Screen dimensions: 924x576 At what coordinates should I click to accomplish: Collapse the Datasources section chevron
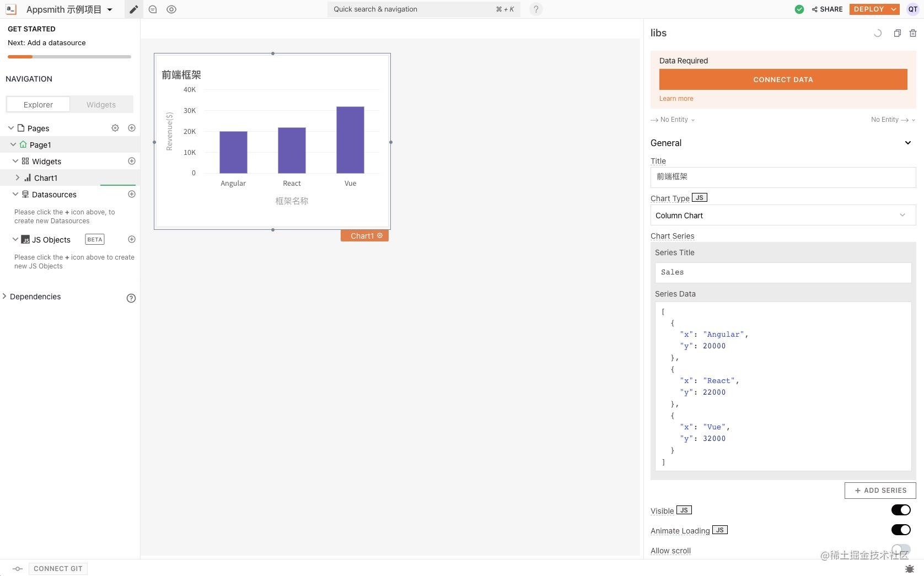pos(15,194)
